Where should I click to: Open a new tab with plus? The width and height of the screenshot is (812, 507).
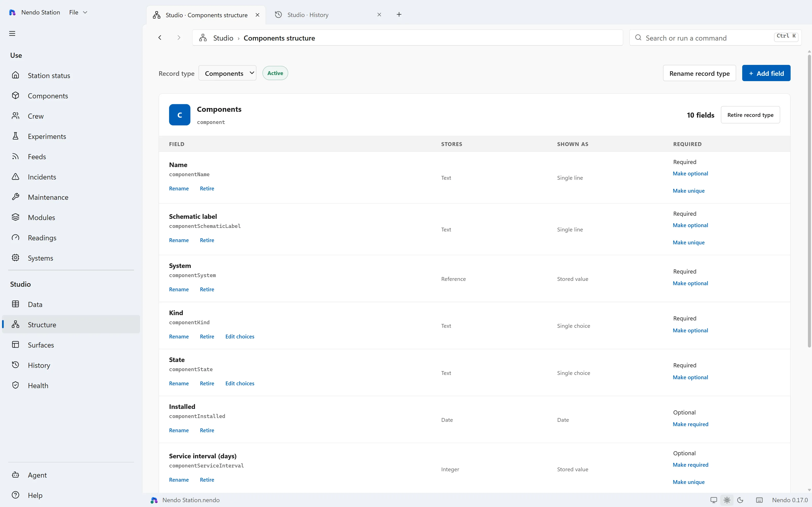pyautogui.click(x=399, y=14)
